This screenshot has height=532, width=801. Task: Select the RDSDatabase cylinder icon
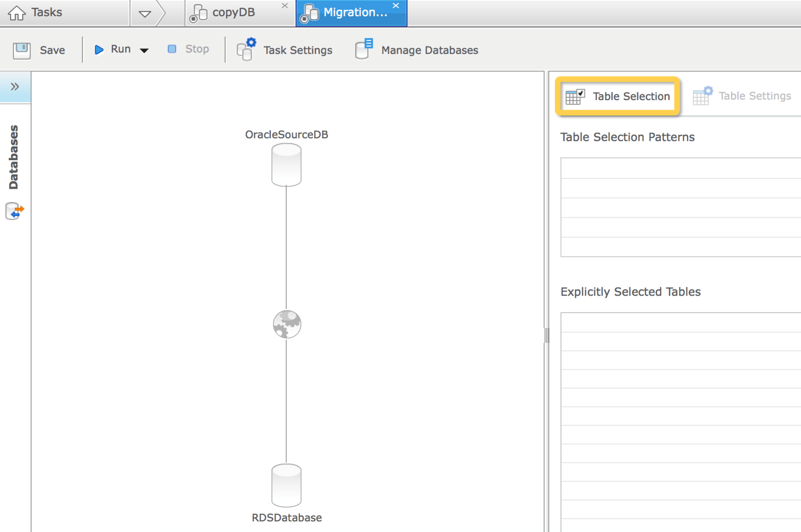286,485
